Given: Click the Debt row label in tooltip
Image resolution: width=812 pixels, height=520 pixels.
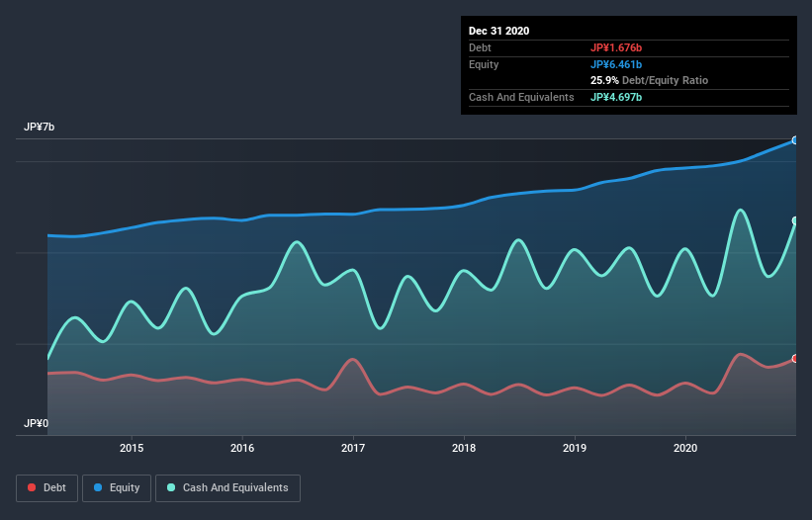Looking at the screenshot, I should coord(480,47).
